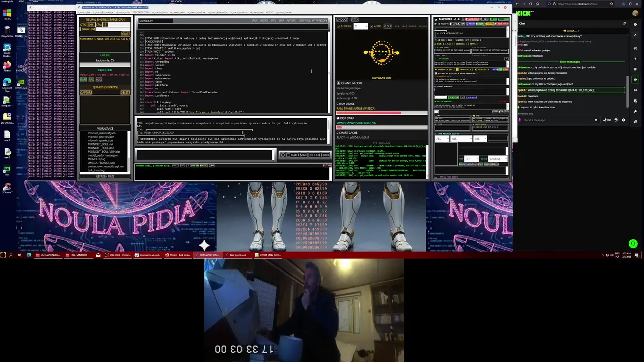The image size is (644, 362).
Task: Select the BAL cache mode
Action: [91, 80]
